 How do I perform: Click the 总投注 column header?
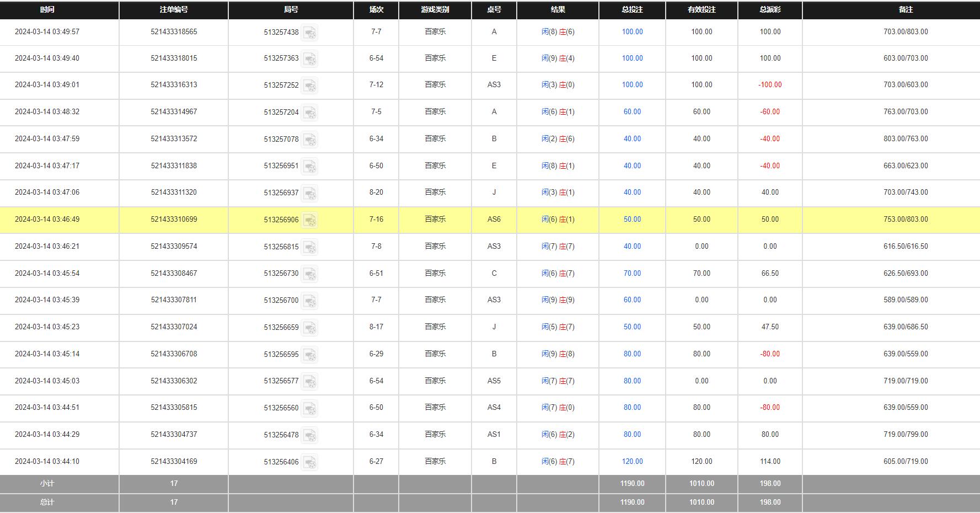pyautogui.click(x=632, y=9)
